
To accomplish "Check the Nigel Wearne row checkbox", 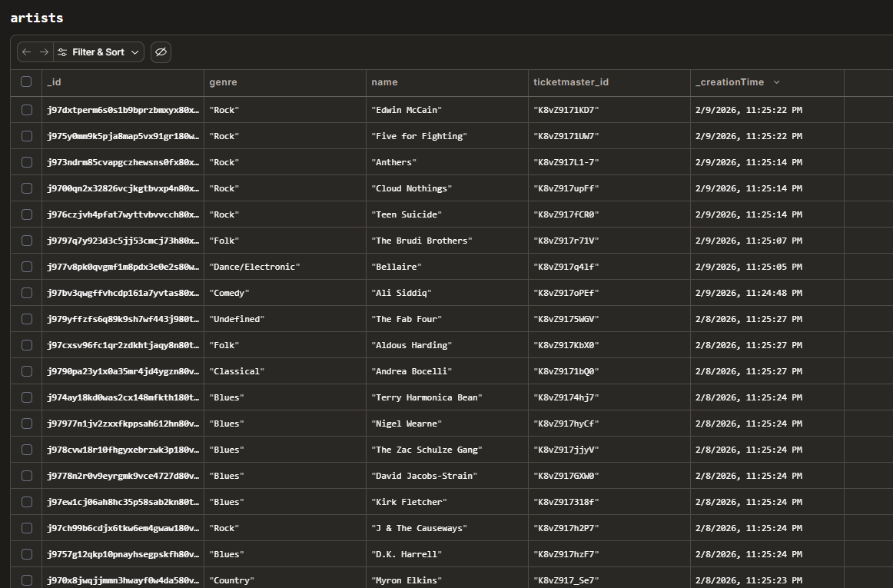I will pos(26,424).
